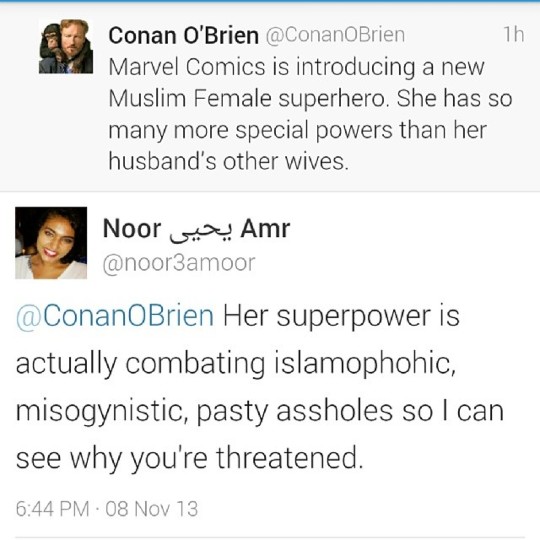Tap the words 'husband's other wives' line
Image resolution: width=540 pixels, height=540 pixels.
click(x=229, y=161)
